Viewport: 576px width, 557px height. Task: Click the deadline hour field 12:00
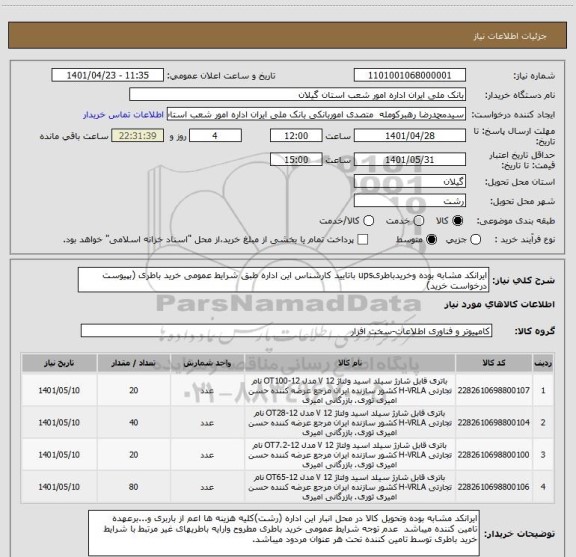[296, 136]
